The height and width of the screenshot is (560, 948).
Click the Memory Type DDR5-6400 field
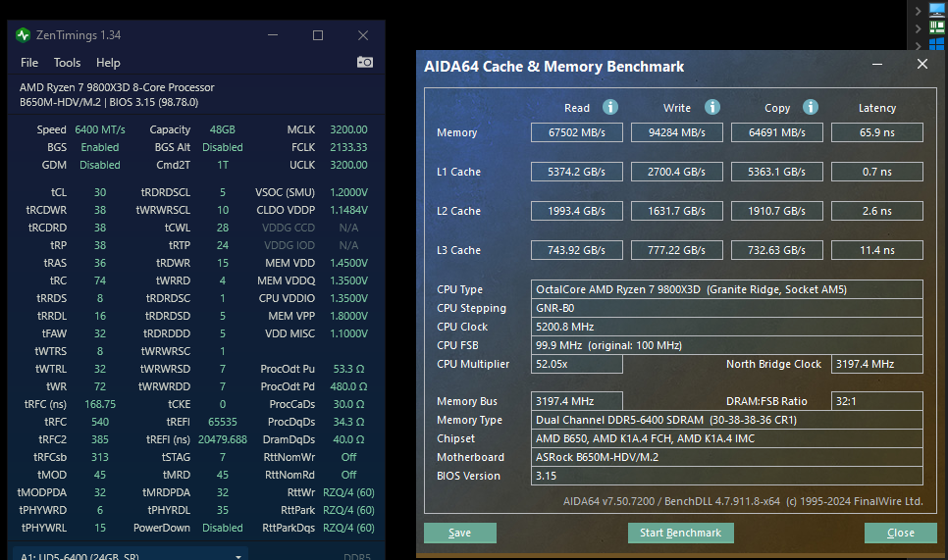[727, 420]
